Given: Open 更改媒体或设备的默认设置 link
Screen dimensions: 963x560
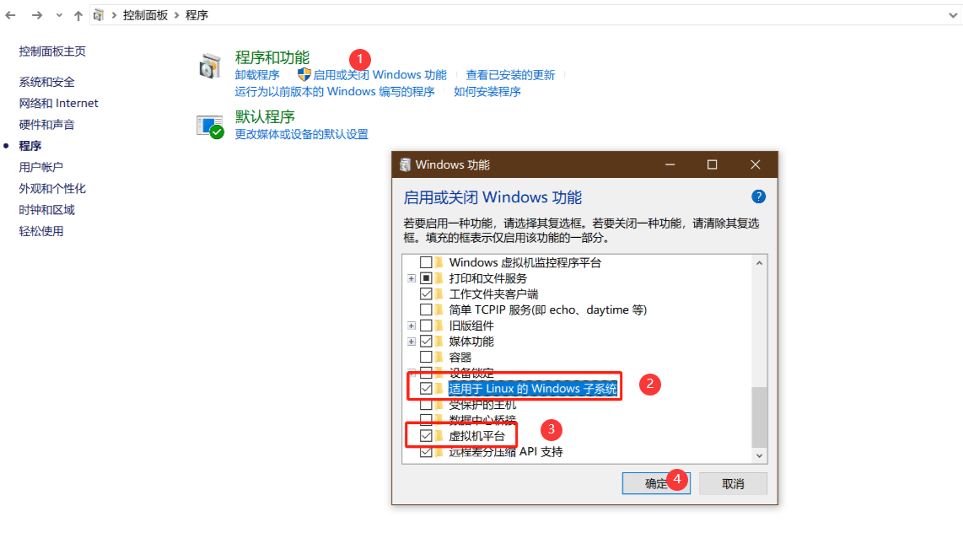Looking at the screenshot, I should click(302, 134).
